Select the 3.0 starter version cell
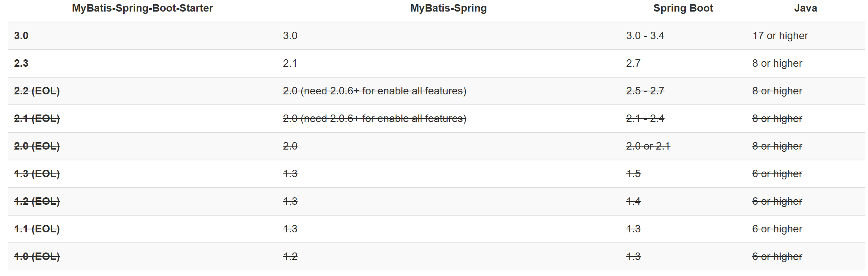The height and width of the screenshot is (276, 868). click(21, 36)
